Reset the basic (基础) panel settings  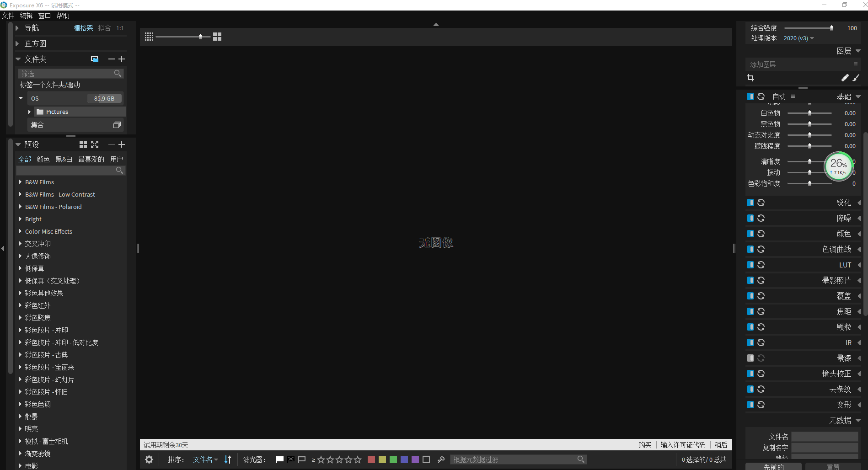(761, 96)
